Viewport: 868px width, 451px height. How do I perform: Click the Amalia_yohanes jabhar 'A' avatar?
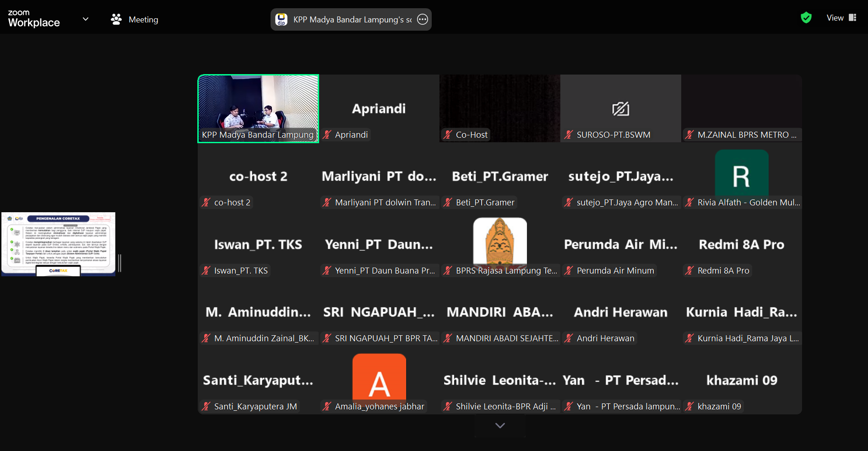tap(379, 377)
